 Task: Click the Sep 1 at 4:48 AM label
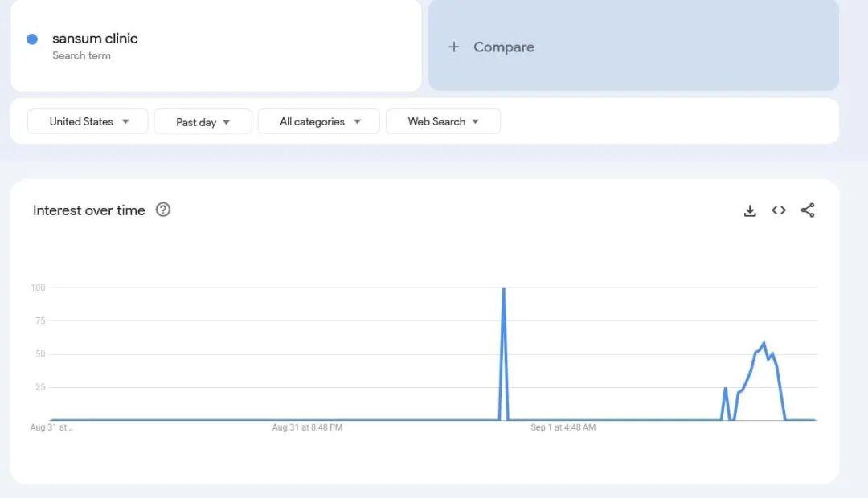563,427
